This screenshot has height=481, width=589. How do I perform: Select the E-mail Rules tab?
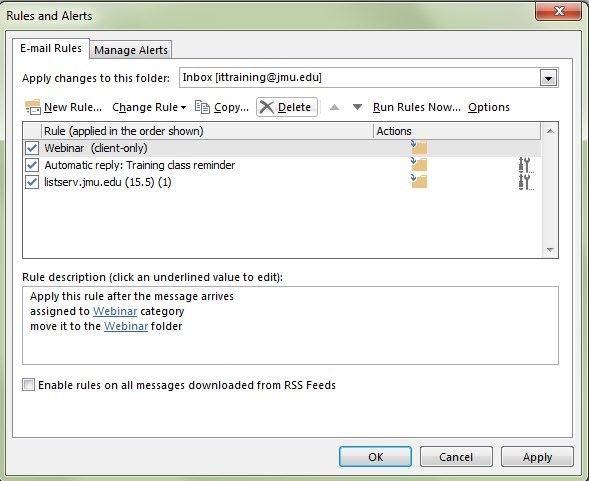point(51,48)
